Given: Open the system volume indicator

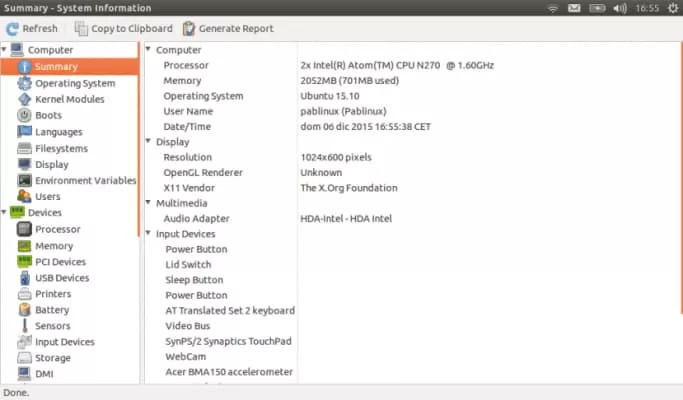Looking at the screenshot, I should pos(620,8).
